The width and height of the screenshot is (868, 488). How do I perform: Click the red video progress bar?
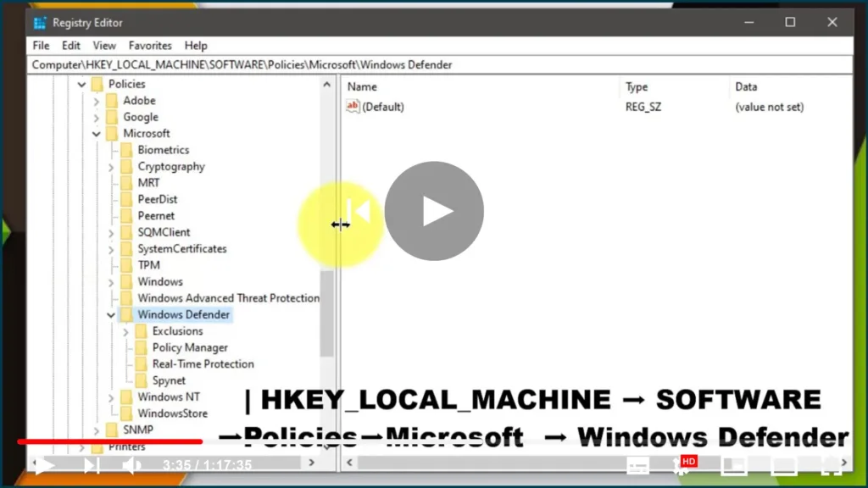click(x=110, y=441)
